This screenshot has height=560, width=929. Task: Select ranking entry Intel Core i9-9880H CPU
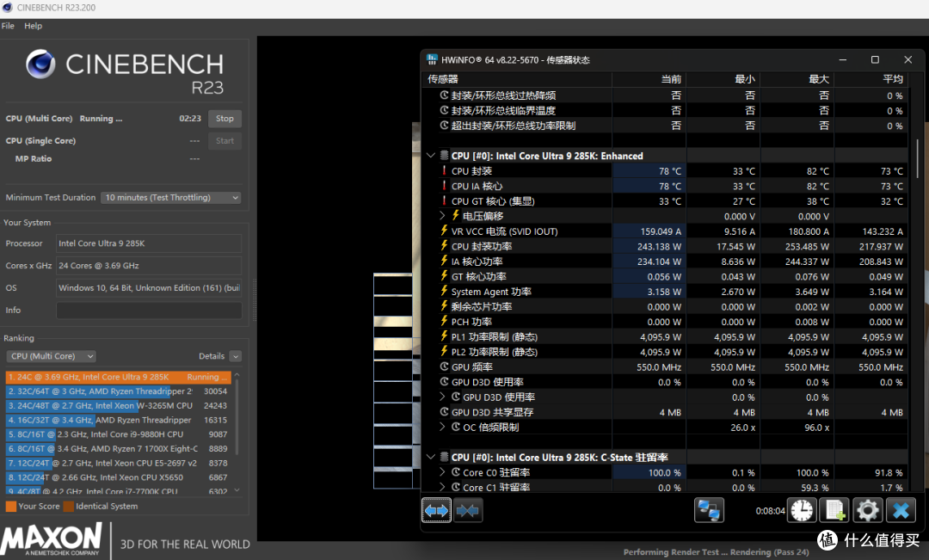point(118,434)
